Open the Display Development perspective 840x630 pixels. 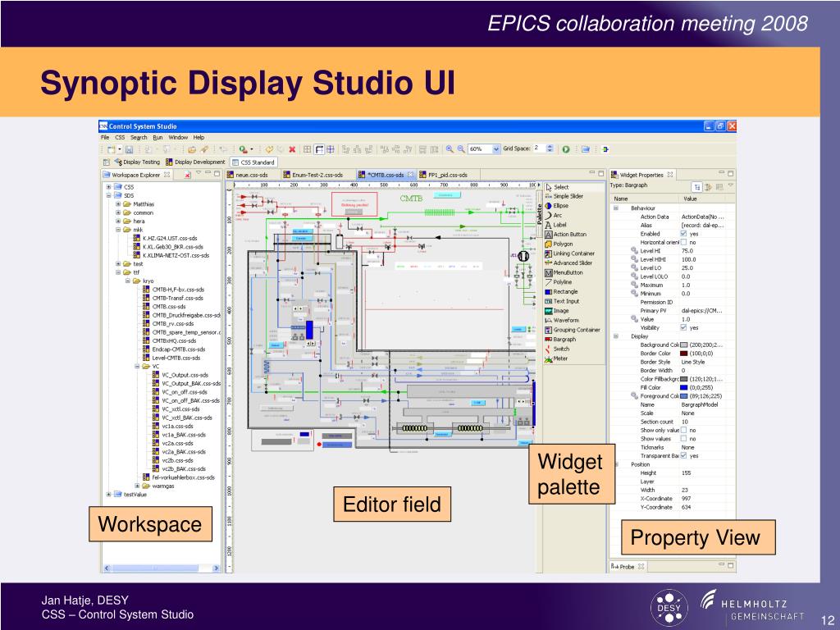pos(195,162)
